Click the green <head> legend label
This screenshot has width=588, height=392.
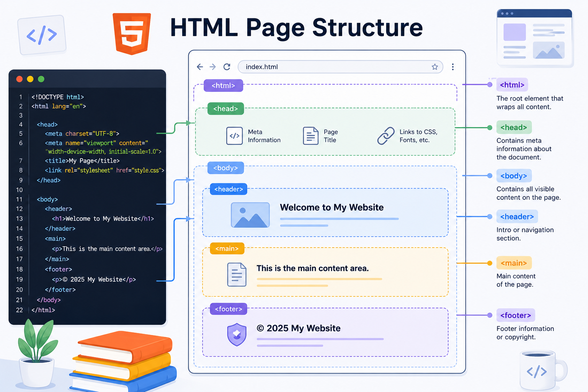point(514,127)
